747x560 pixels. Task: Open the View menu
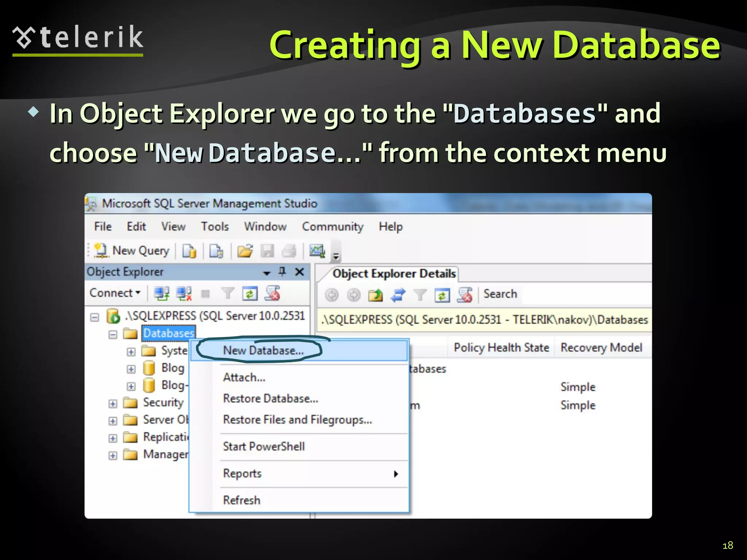tap(174, 227)
